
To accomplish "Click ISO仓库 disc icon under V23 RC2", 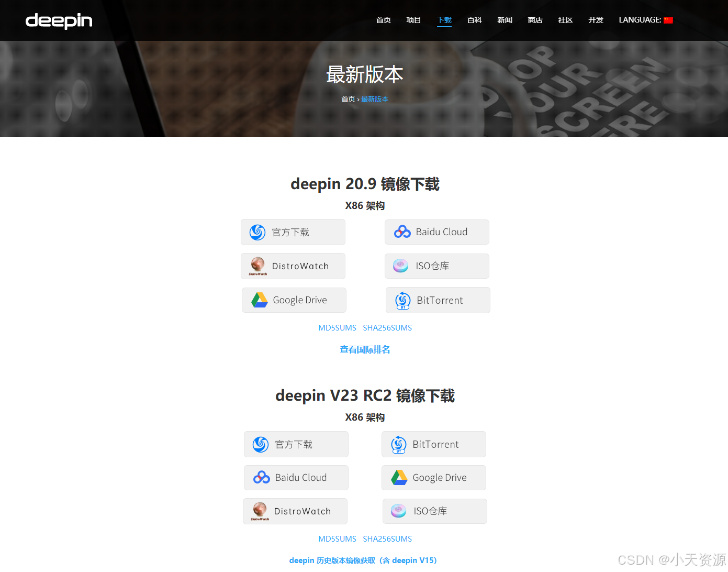I will coord(398,511).
